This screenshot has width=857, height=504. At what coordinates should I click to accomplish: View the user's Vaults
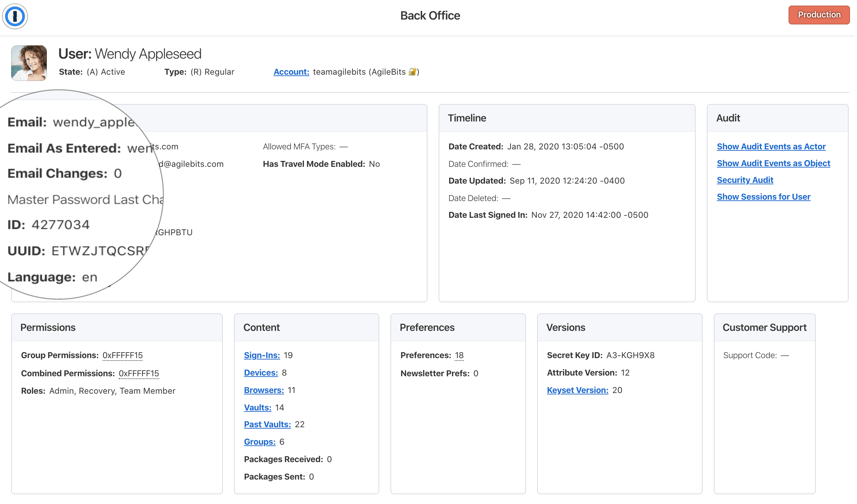point(257,407)
